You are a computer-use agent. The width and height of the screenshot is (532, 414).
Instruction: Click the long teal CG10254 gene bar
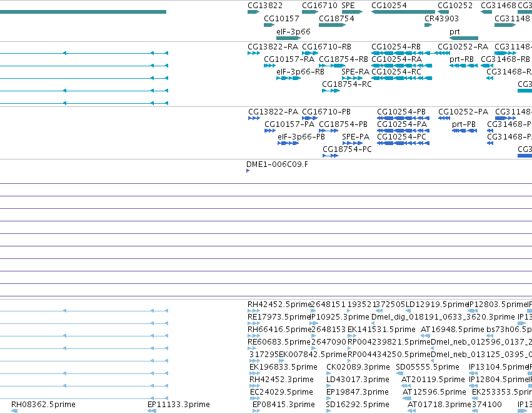pos(403,12)
